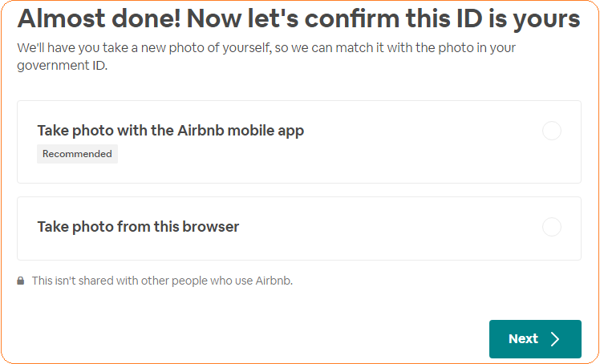Click the Recommended badge

[77, 154]
